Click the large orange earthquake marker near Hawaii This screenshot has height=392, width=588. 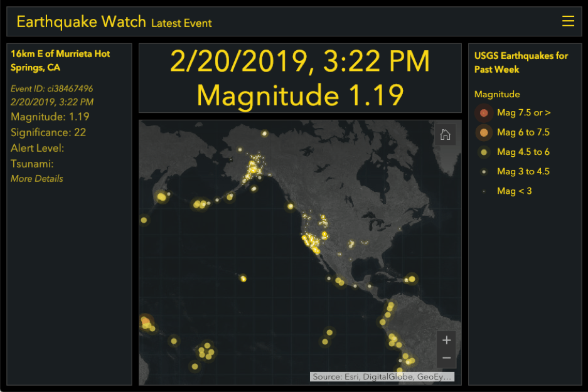(x=146, y=321)
